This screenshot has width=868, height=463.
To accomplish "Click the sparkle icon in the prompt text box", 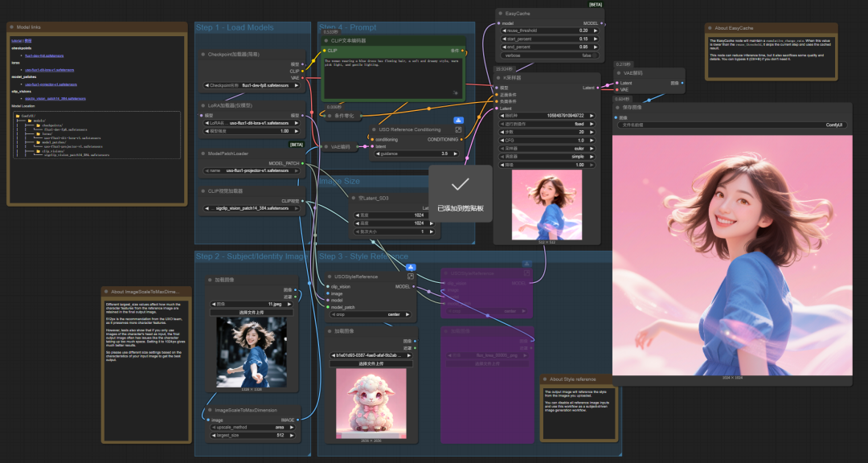I will coord(456,93).
